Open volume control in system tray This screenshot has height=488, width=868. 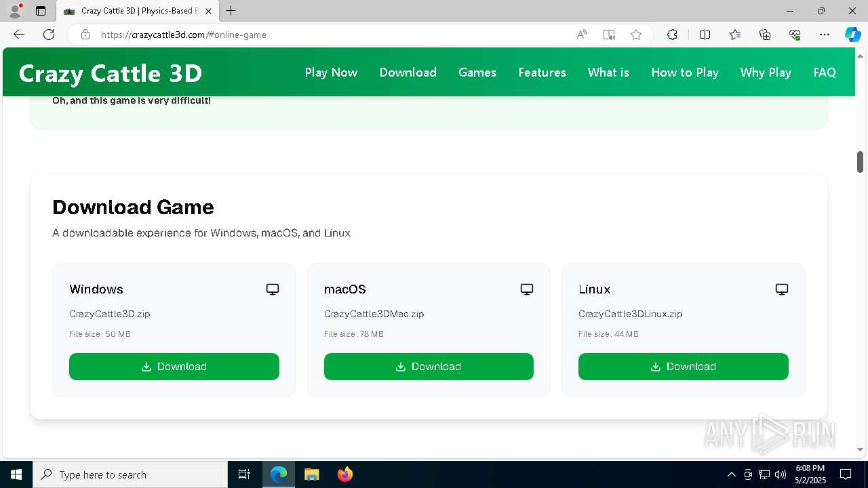781,474
